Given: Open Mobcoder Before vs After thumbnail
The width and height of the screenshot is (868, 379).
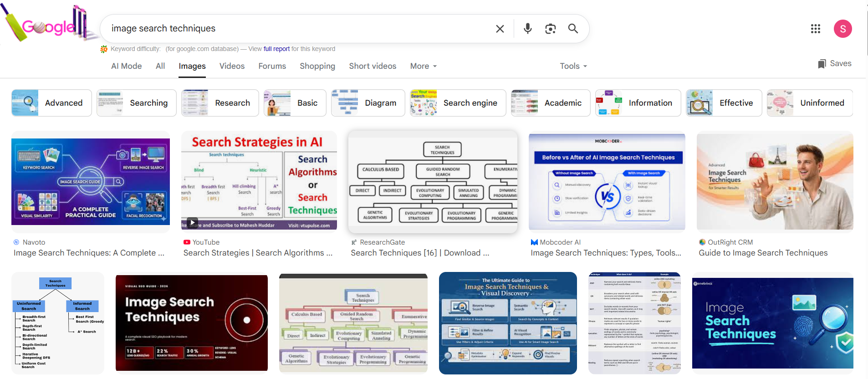Looking at the screenshot, I should (x=607, y=181).
